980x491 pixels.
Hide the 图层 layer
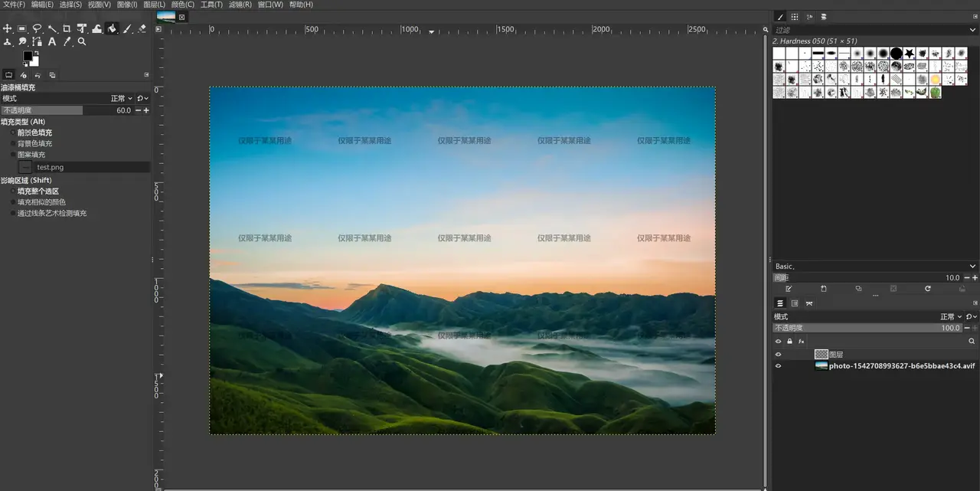coord(778,354)
